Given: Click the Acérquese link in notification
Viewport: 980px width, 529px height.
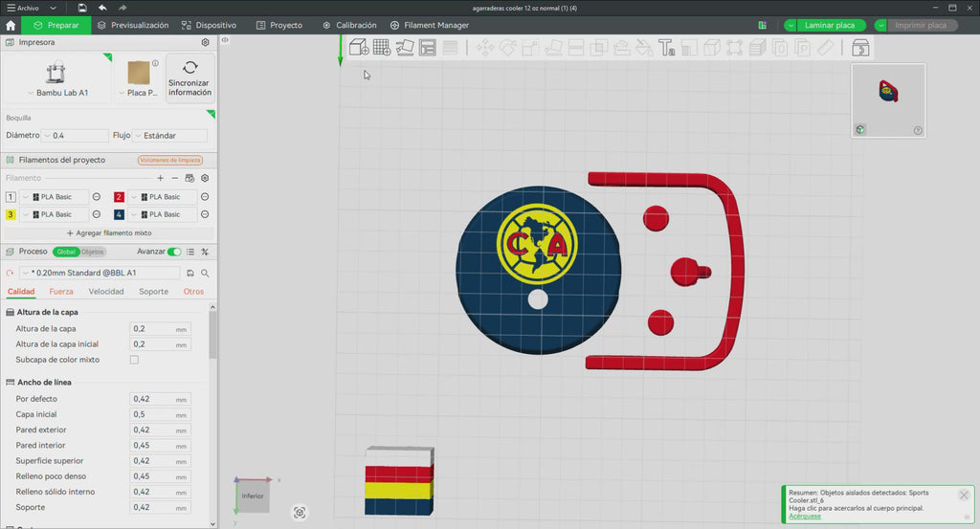Looking at the screenshot, I should [804, 517].
